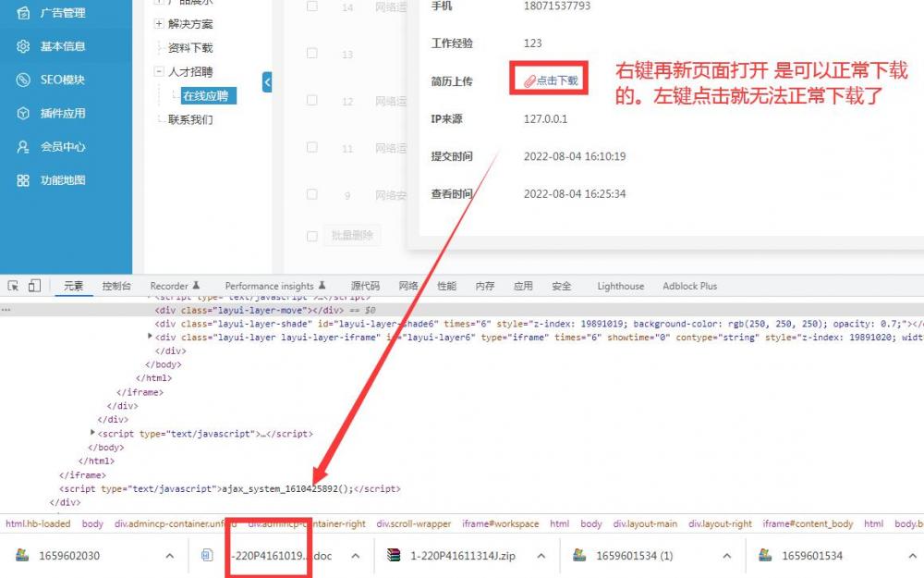Select iframe#content_body in the breadcrumb
Image resolution: width=924 pixels, height=578 pixels.
[x=808, y=523]
